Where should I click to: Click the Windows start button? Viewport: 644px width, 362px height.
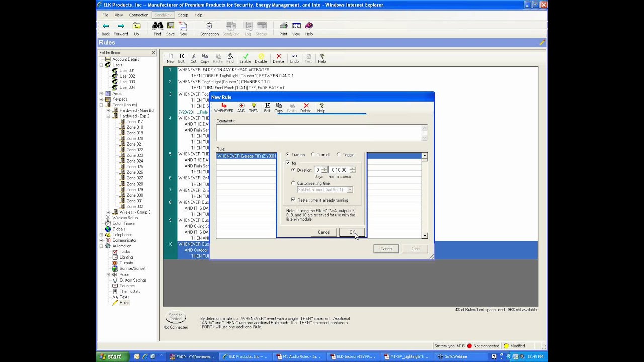click(111, 356)
